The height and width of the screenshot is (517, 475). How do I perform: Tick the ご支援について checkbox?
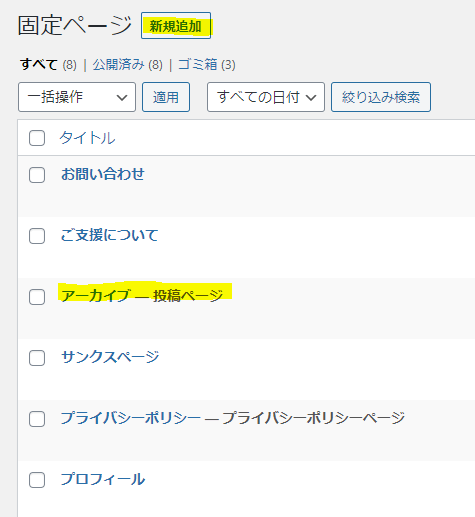click(x=37, y=236)
